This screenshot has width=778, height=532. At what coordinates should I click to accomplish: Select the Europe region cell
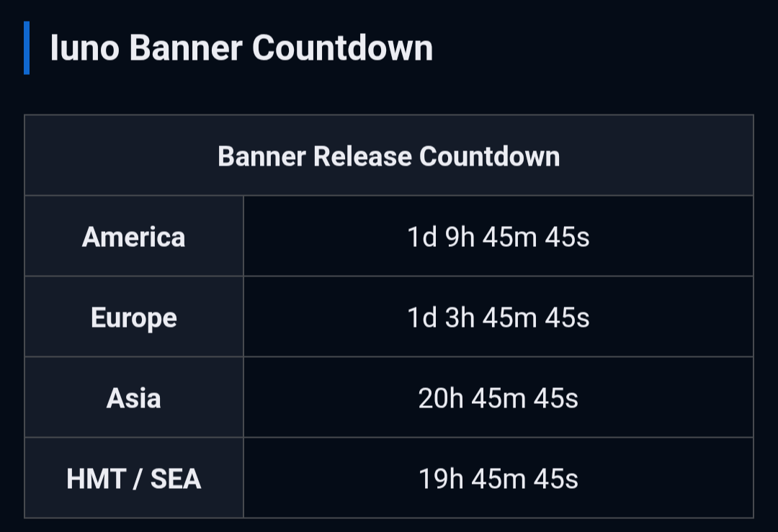[134, 317]
